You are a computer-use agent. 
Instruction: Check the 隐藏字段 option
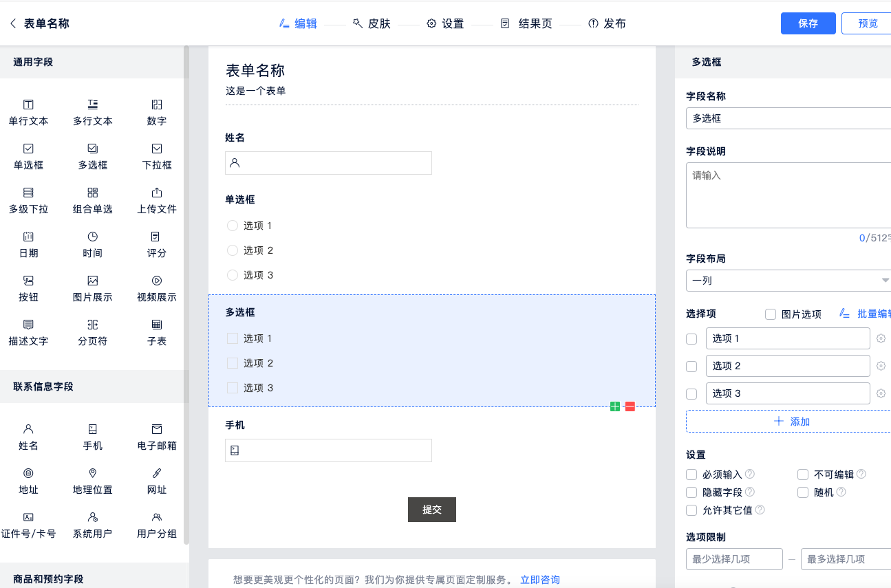[691, 492]
